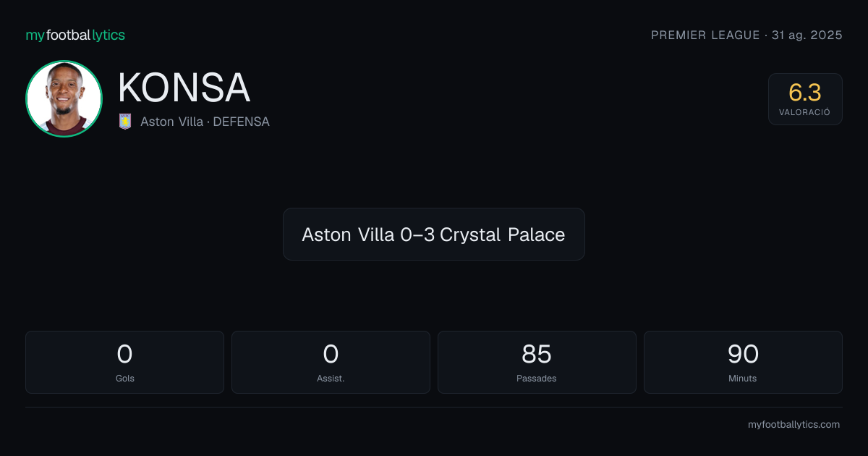Click the Aston Villa club crest icon
868x456 pixels.
[x=125, y=122]
